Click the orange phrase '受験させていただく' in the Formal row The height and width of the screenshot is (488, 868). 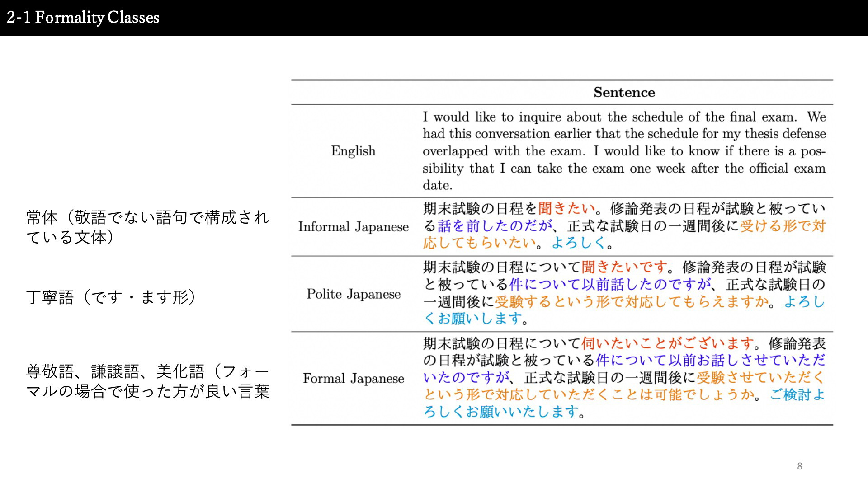761,377
